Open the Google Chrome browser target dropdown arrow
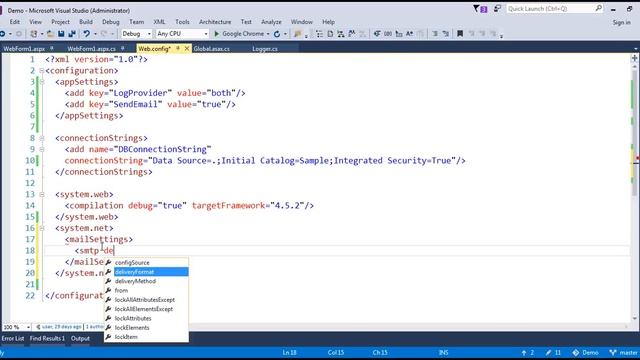The width and height of the screenshot is (640, 360). coord(268,34)
